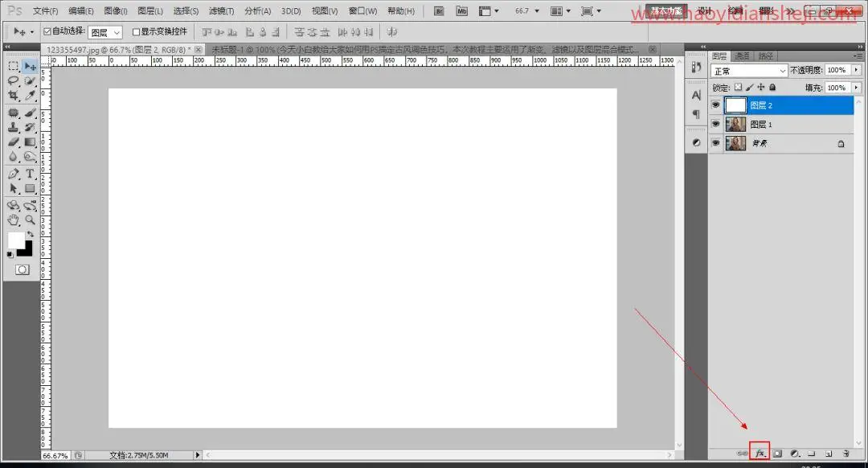Enable Show Transform Controls checkbox
The height and width of the screenshot is (468, 868).
pyautogui.click(x=136, y=31)
